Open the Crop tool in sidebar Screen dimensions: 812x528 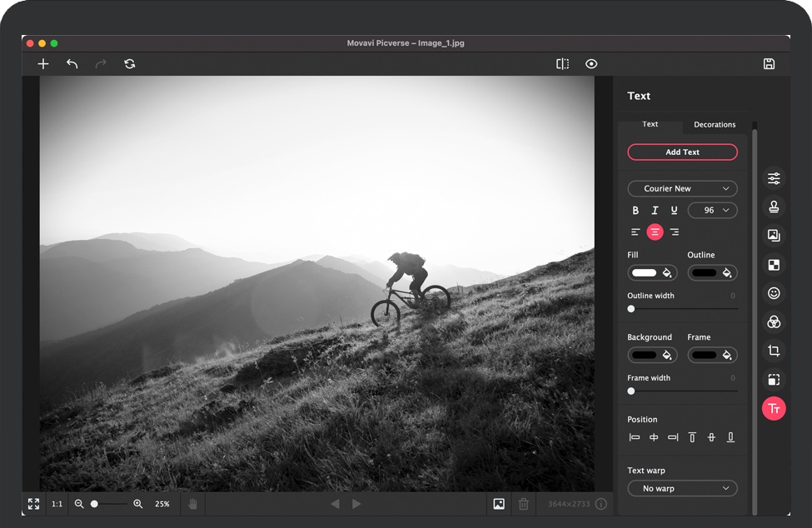click(774, 351)
